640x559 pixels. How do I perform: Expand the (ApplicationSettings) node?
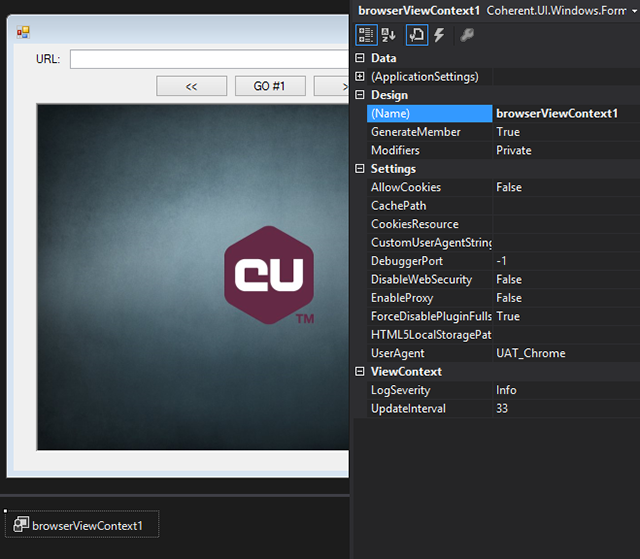tap(360, 76)
